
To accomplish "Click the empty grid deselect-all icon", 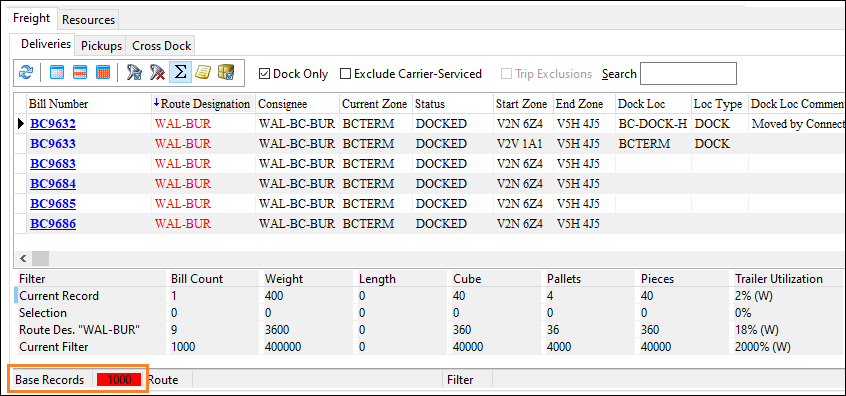I will tap(57, 73).
